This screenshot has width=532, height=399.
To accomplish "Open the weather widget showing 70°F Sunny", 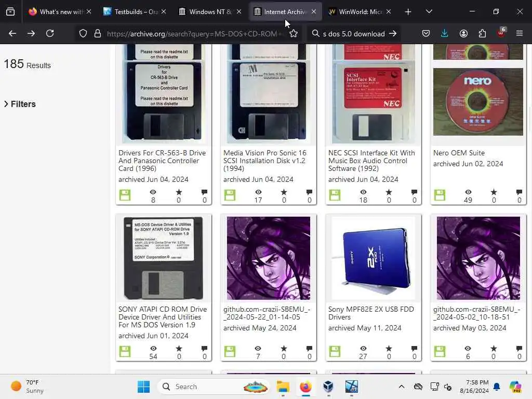I will click(x=27, y=387).
